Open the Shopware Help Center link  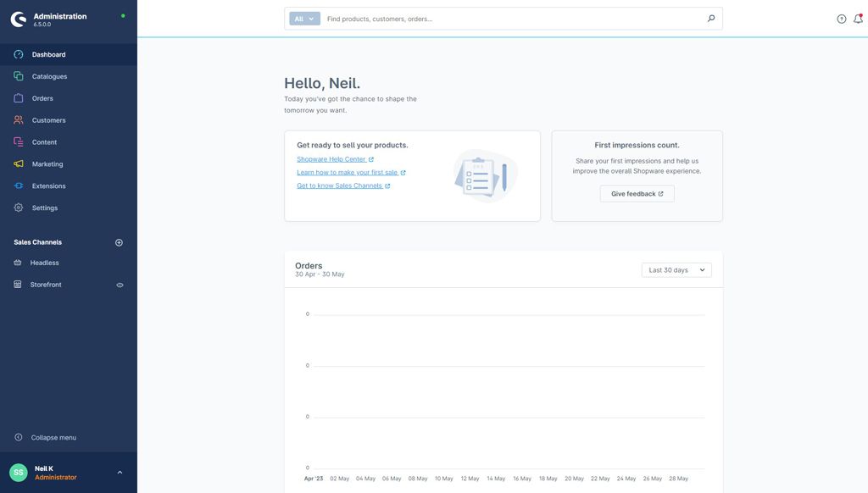point(330,157)
